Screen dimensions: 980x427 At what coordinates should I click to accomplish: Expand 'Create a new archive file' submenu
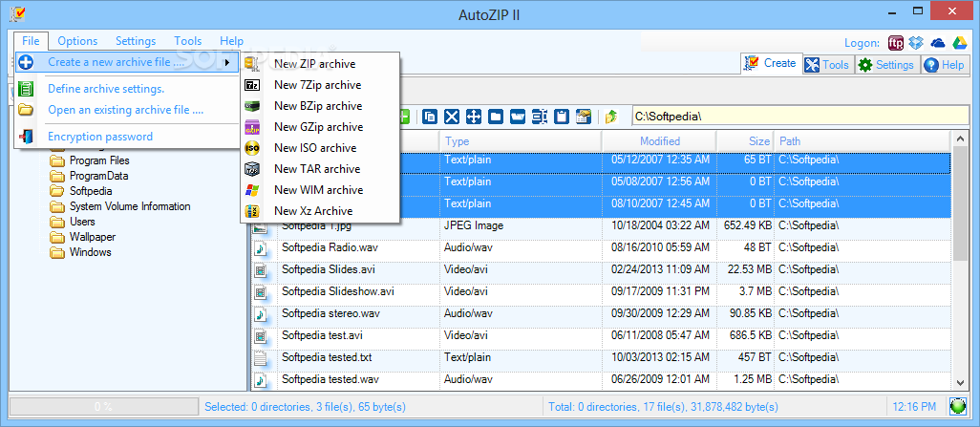[x=127, y=62]
